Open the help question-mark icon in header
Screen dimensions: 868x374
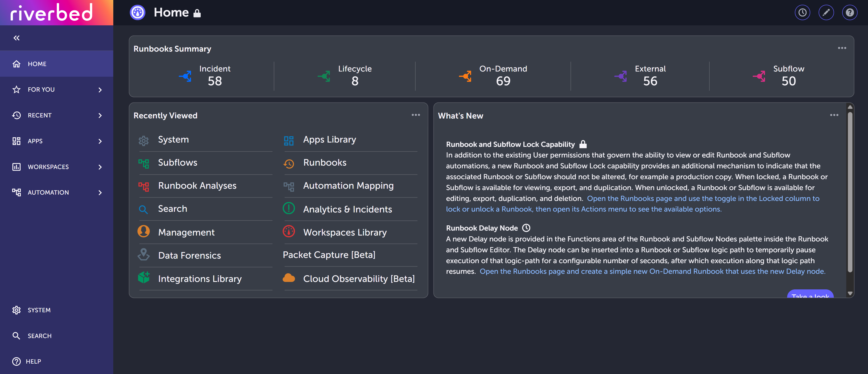849,13
